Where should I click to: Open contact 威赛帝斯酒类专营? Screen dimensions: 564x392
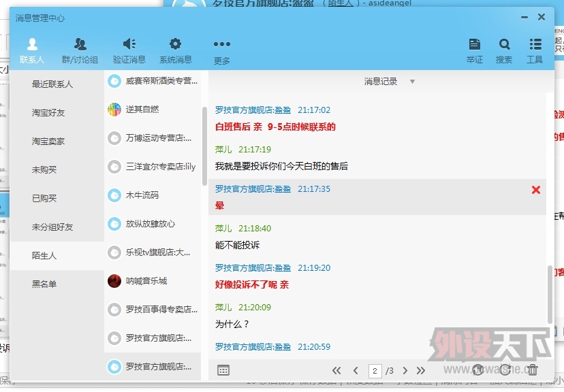[x=153, y=81]
